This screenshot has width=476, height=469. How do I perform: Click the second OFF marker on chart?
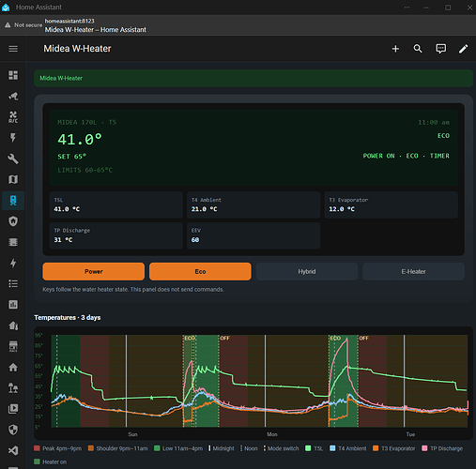pyautogui.click(x=363, y=339)
